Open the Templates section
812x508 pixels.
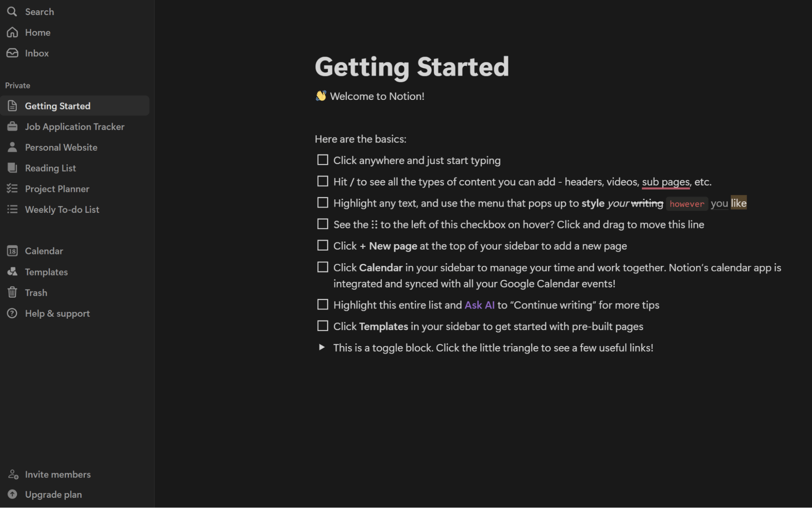pos(12,272)
